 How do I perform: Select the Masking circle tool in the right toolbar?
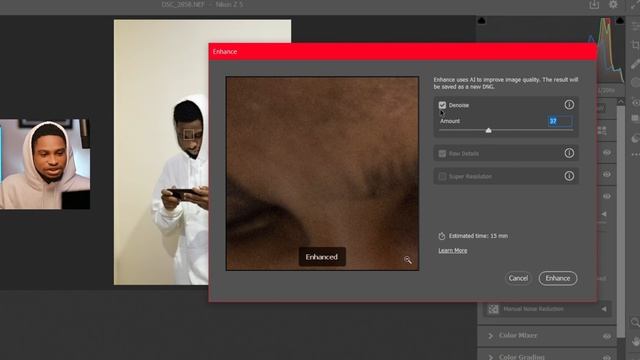635,83
